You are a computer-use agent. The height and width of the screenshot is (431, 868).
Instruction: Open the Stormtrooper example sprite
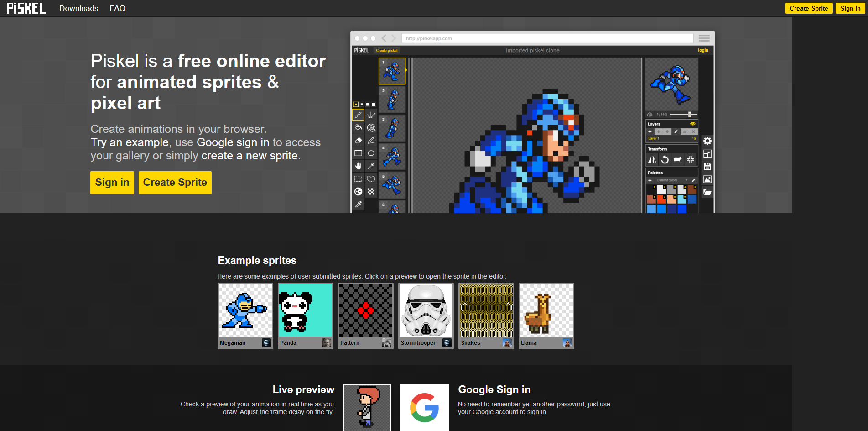[425, 310]
